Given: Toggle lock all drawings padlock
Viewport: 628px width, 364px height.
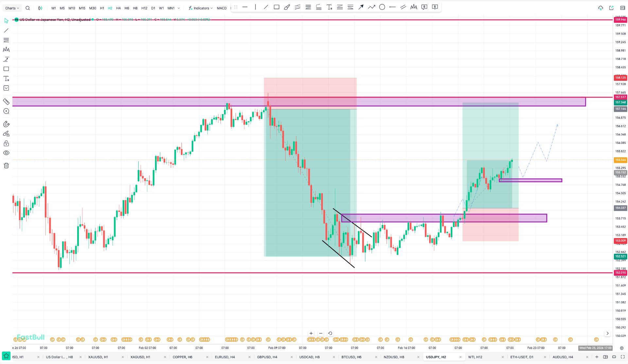Looking at the screenshot, I should (x=6, y=143).
